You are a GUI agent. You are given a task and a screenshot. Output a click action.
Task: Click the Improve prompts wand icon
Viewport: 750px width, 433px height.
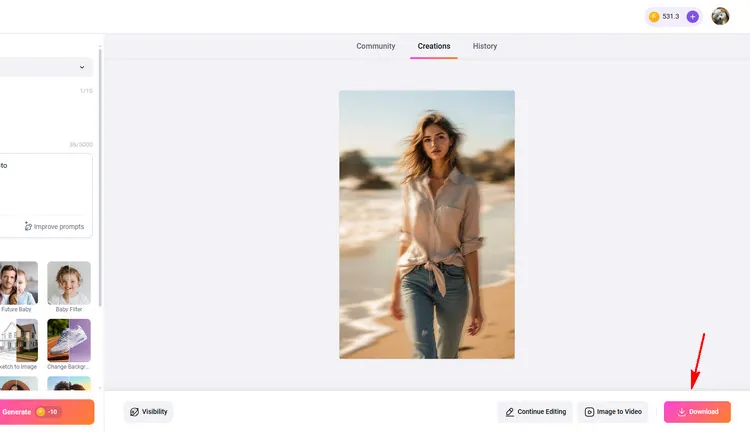tap(28, 227)
